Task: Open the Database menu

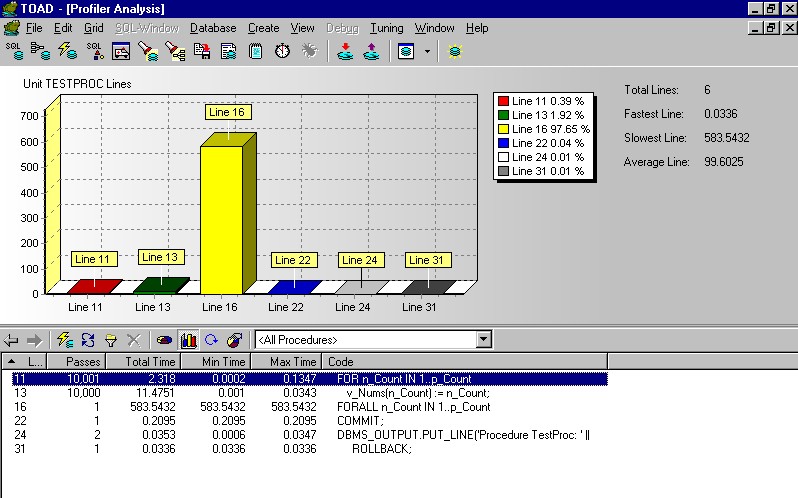Action: pyautogui.click(x=213, y=28)
